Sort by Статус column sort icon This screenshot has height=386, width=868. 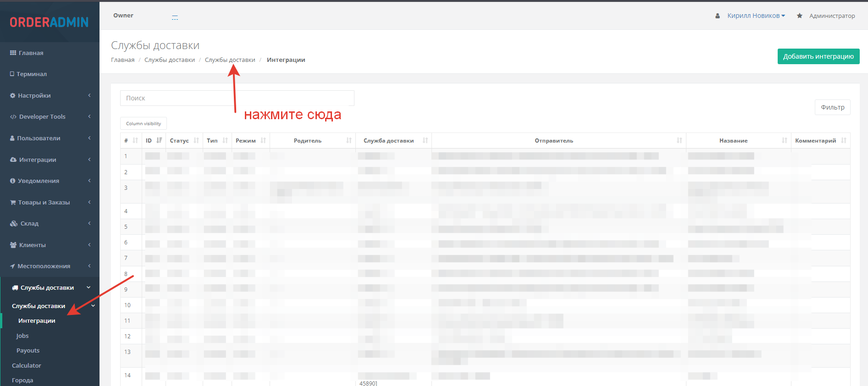pos(196,140)
